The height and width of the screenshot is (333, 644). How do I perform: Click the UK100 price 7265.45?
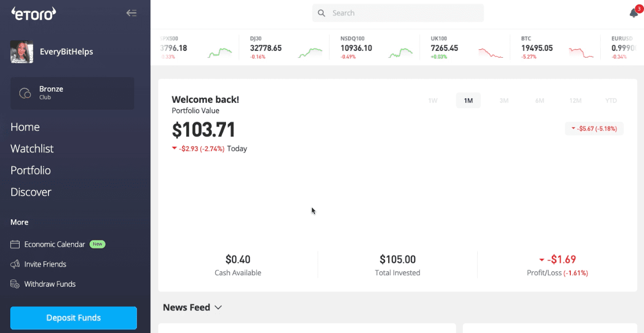coord(444,48)
